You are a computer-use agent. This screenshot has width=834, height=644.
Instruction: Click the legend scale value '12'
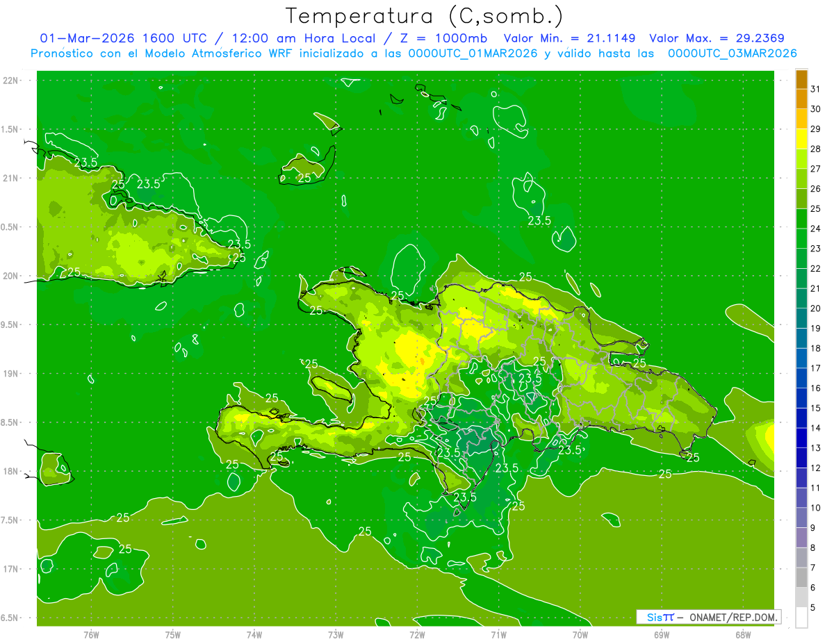pos(816,468)
